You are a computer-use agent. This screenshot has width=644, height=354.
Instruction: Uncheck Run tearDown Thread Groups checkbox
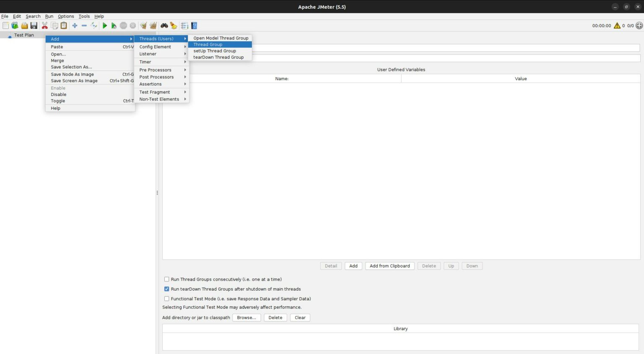coord(166,289)
